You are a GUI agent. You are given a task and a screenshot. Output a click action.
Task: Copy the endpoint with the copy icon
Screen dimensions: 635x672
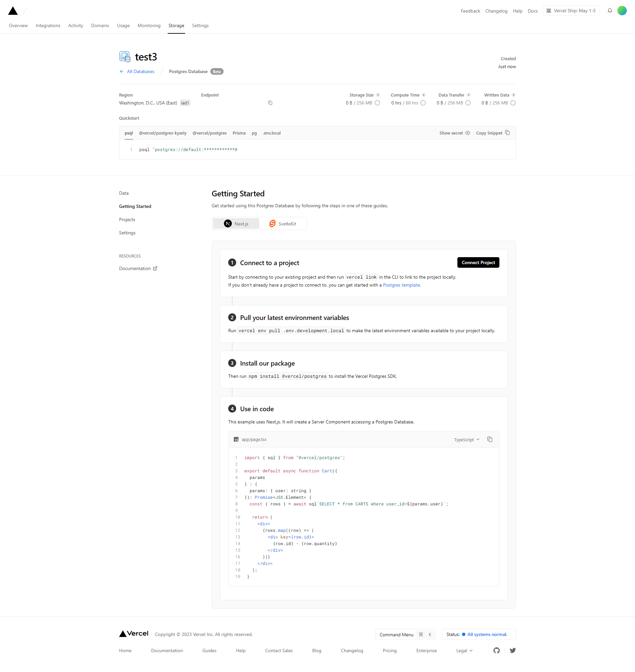tap(270, 103)
